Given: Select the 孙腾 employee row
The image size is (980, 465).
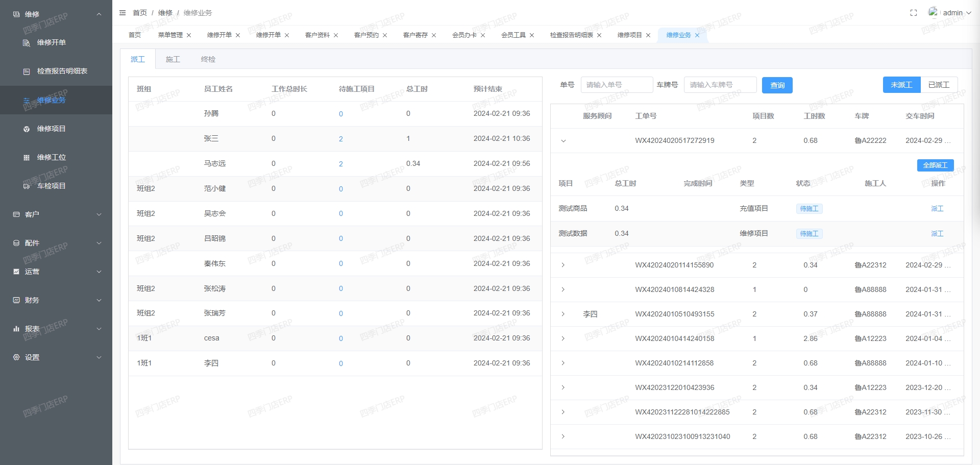Looking at the screenshot, I should pos(335,114).
